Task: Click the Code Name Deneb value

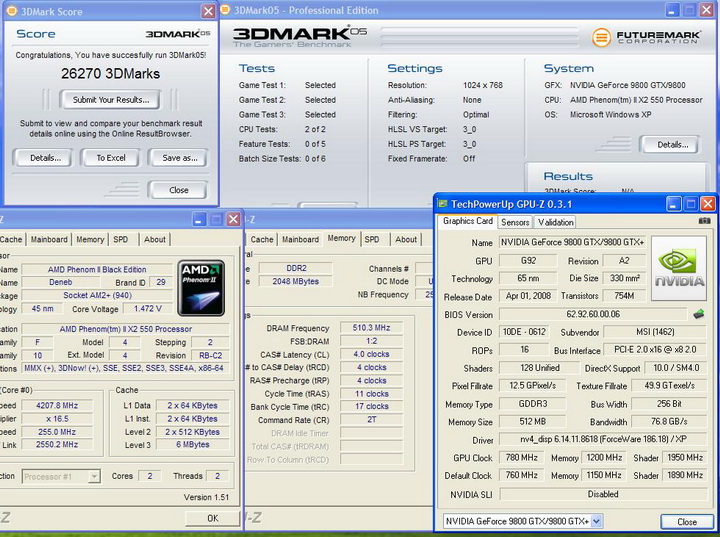Action: pyautogui.click(x=60, y=282)
